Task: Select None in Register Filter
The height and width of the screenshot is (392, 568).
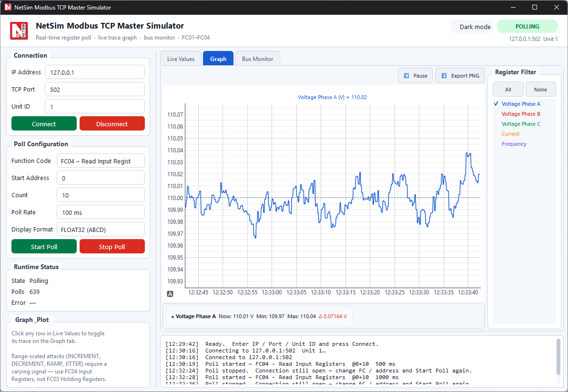Action: pyautogui.click(x=540, y=90)
